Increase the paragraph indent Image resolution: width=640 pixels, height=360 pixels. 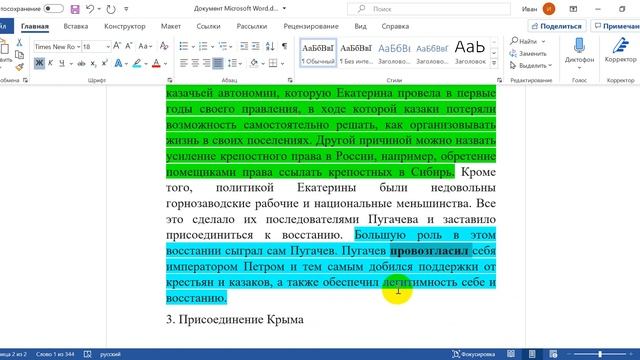pos(256,46)
